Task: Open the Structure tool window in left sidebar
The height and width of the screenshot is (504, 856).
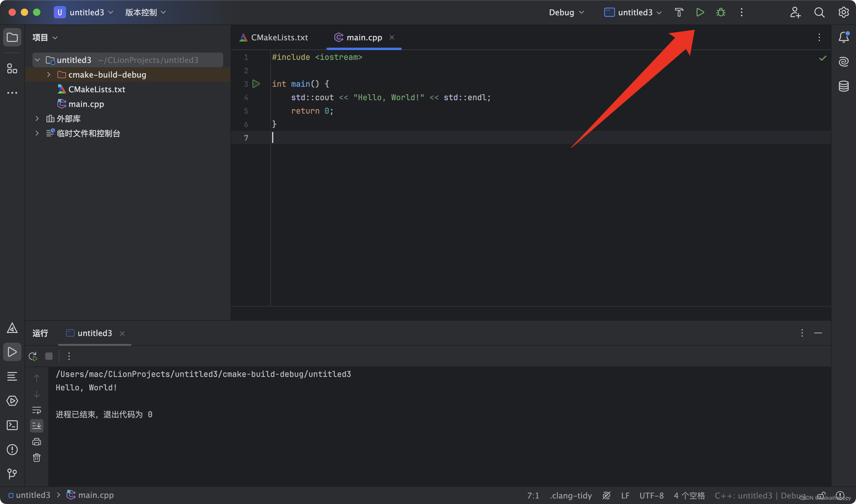Action: [x=12, y=69]
